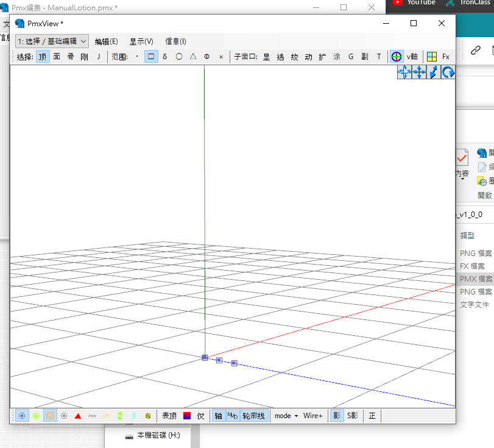Toggle the S影 self-shadow button
494x448 pixels.
tap(353, 416)
